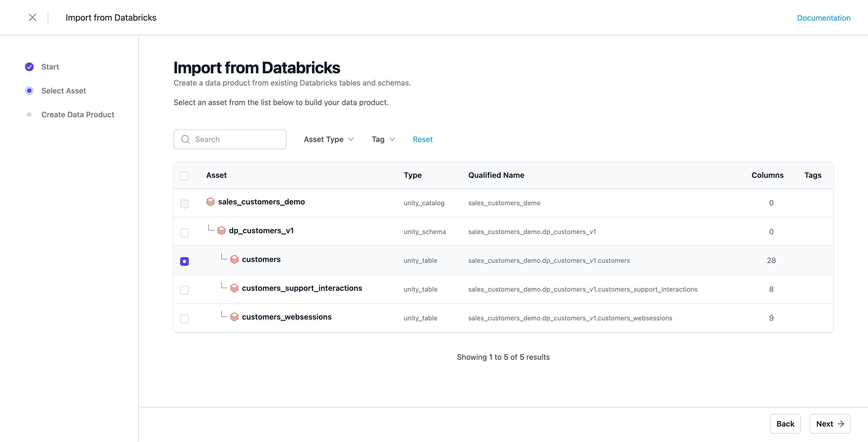Click the Databricks icon next to sales_customers_demo

click(210, 202)
